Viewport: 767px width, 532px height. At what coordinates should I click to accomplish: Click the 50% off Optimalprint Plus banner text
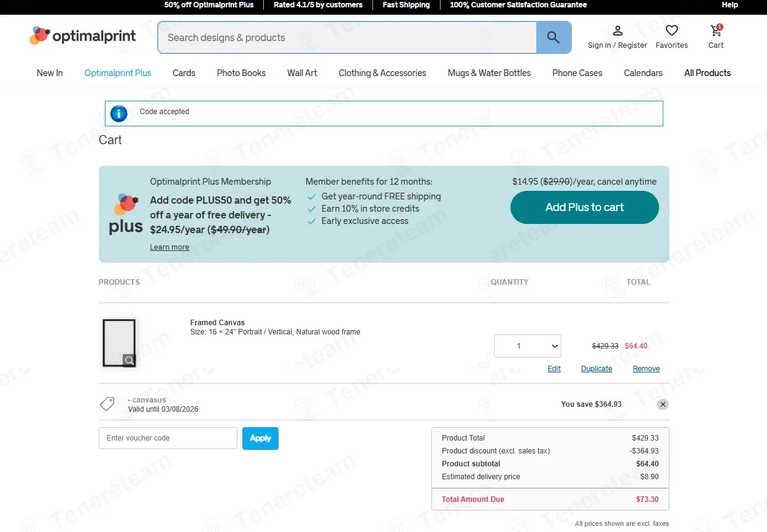[x=209, y=5]
